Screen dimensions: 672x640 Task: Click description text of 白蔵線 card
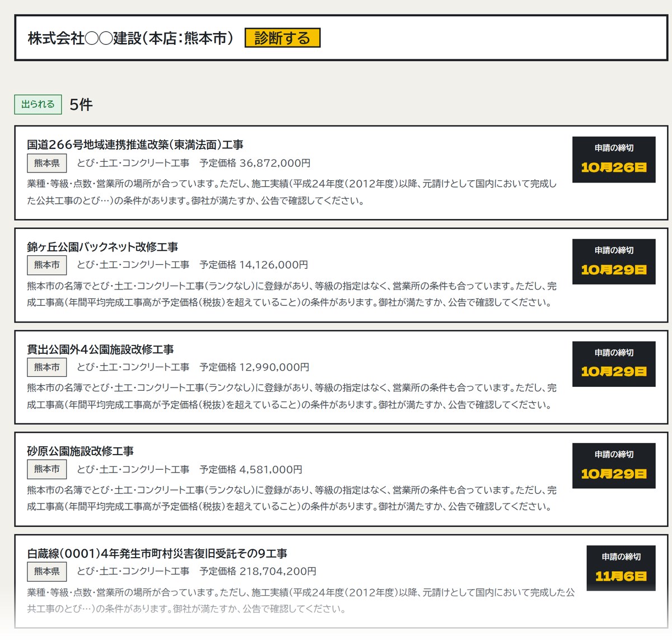301,600
